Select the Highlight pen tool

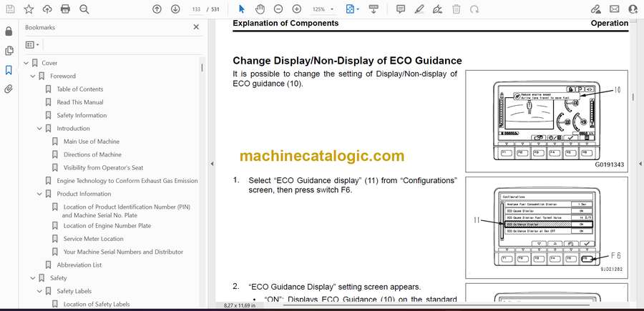(419, 9)
